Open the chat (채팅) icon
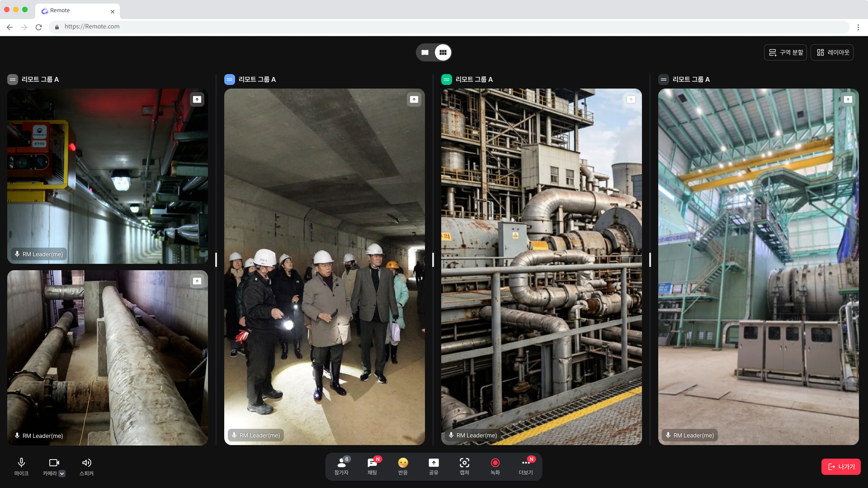This screenshot has width=868, height=488. pos(372,463)
